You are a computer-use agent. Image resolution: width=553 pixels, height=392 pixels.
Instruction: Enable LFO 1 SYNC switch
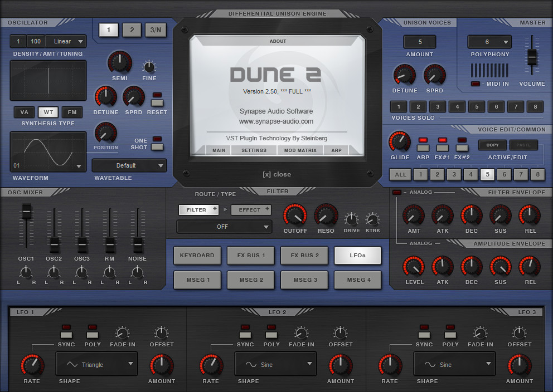pyautogui.click(x=66, y=335)
